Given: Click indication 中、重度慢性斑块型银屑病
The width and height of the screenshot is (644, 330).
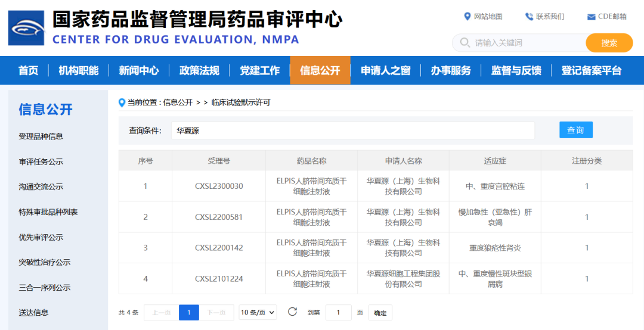Looking at the screenshot, I should click(x=495, y=279).
